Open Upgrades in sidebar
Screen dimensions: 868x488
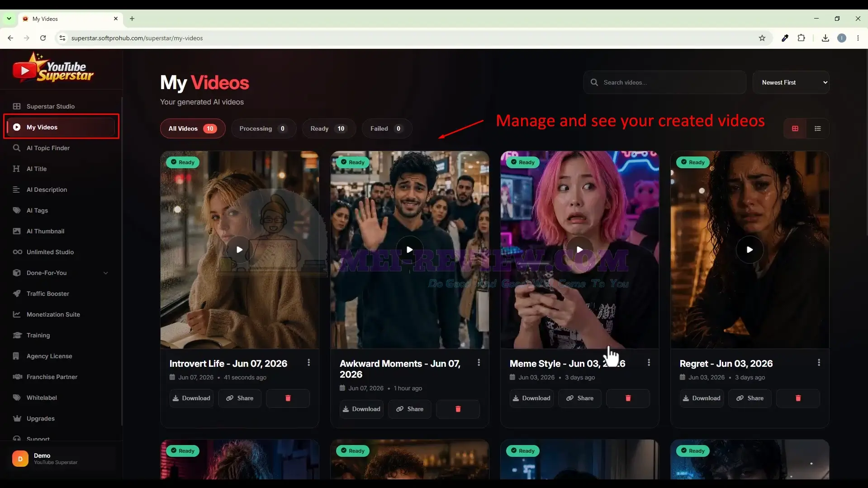[61, 418]
